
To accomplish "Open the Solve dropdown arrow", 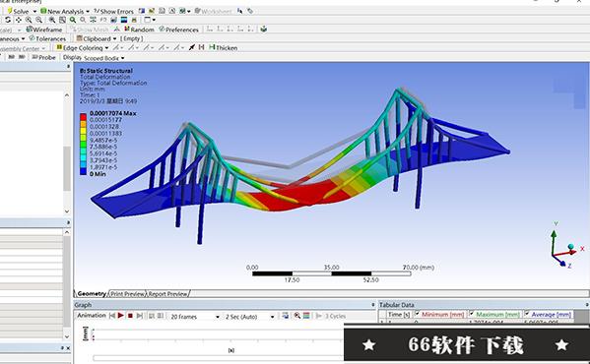I will point(34,11).
